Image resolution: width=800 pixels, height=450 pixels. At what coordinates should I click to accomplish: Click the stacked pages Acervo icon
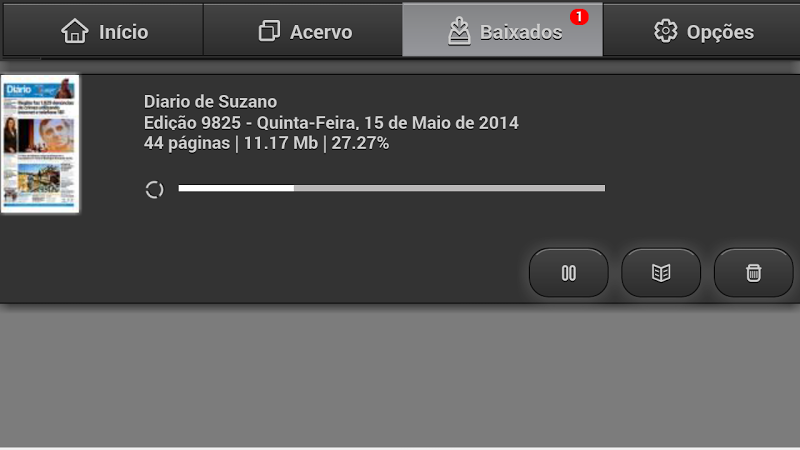click(x=269, y=31)
